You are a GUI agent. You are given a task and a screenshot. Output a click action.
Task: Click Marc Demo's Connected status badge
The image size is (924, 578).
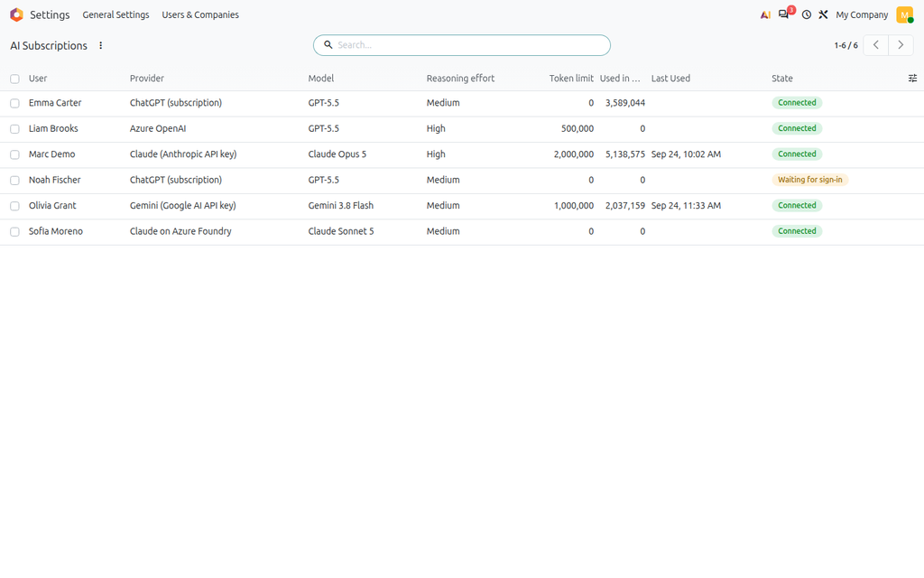tap(797, 154)
